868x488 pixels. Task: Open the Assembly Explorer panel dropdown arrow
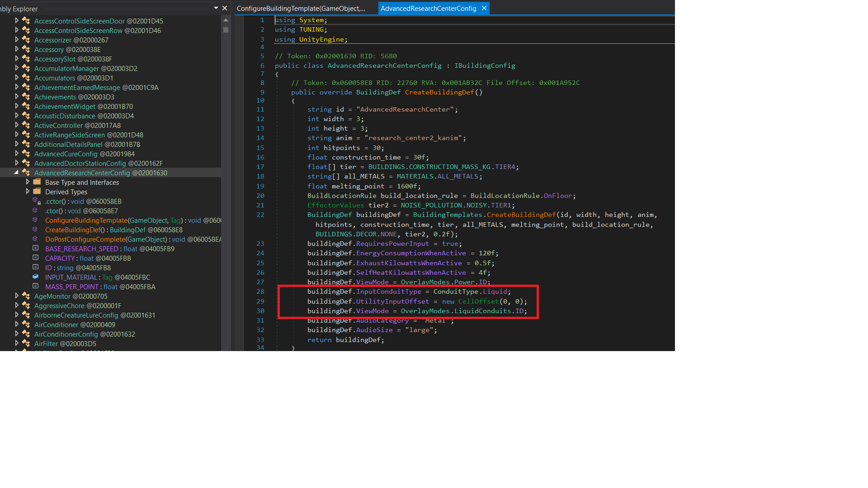216,8
